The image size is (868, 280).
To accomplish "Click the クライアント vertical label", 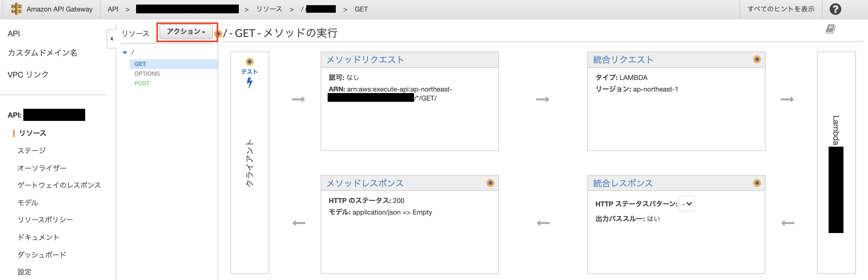I will [x=249, y=163].
